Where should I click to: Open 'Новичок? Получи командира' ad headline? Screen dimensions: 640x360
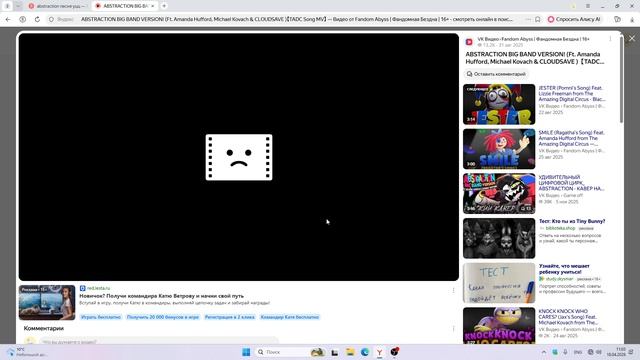point(162,296)
